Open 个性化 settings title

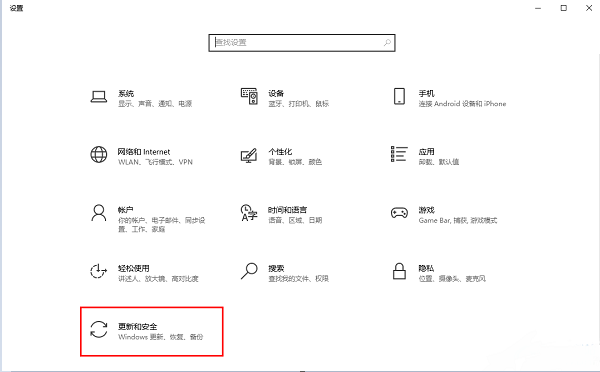(280, 152)
